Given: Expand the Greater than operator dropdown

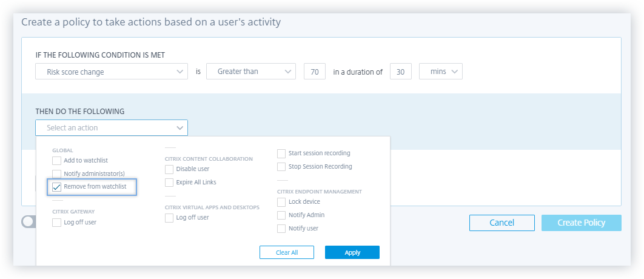Looking at the screenshot, I should tap(250, 72).
